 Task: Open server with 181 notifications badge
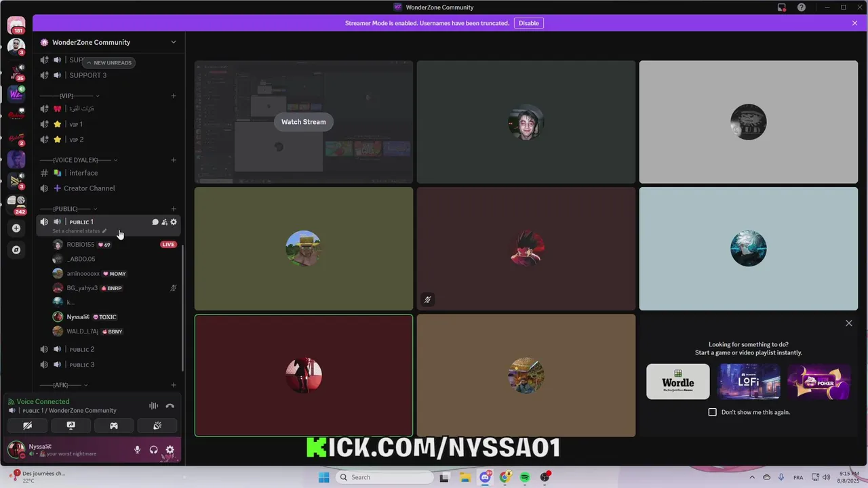click(16, 26)
